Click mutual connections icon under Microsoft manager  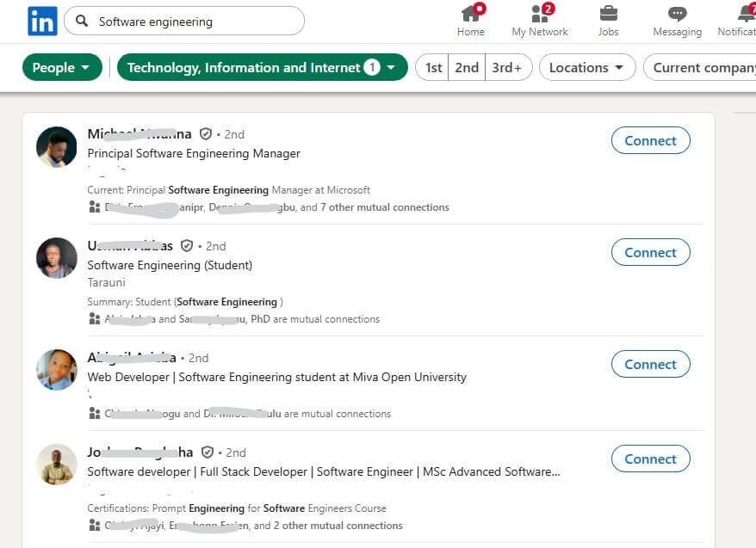tap(95, 207)
